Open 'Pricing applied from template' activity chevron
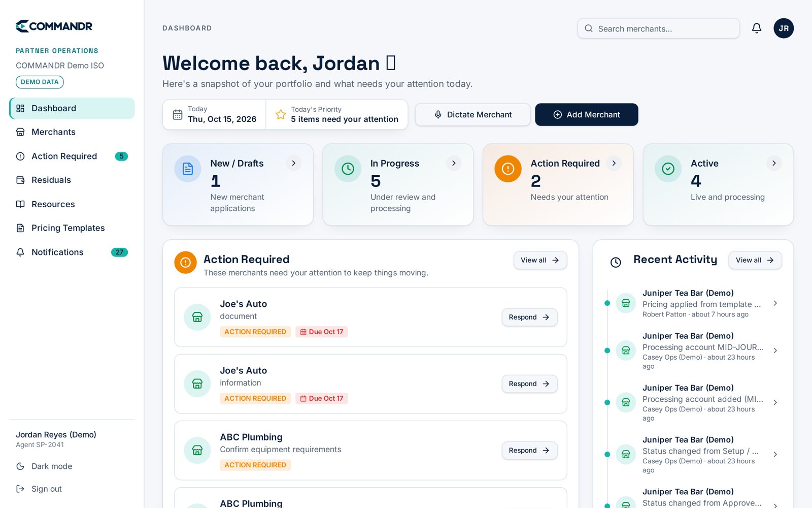The height and width of the screenshot is (508, 812). (775, 303)
